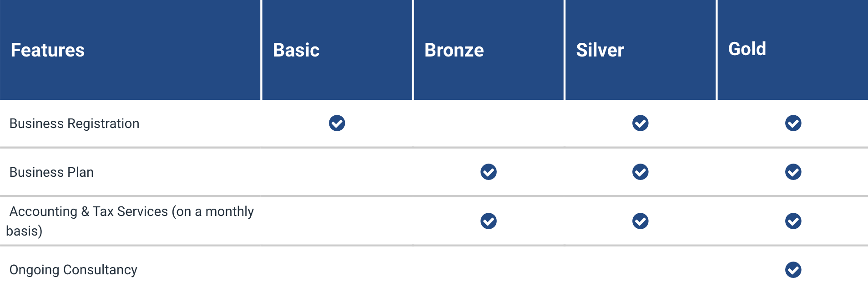Click Gold's Business Plan checkmark icon
Screen dimensions: 868x298
[x=793, y=172]
